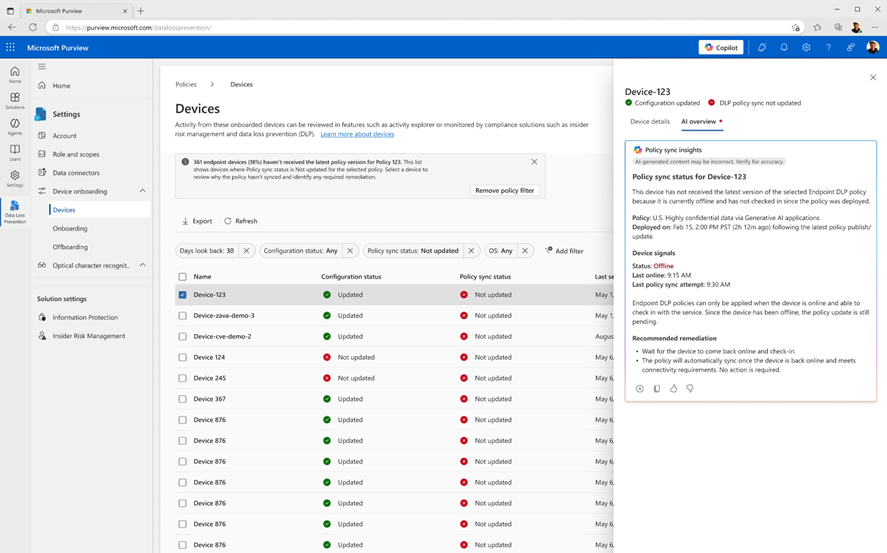Toggle the select all devices checkbox
Image resolution: width=887 pixels, height=553 pixels.
point(182,277)
